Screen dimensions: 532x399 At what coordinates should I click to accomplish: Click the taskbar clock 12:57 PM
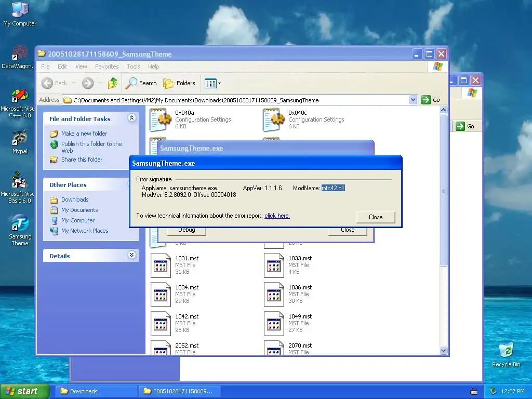[512, 391]
